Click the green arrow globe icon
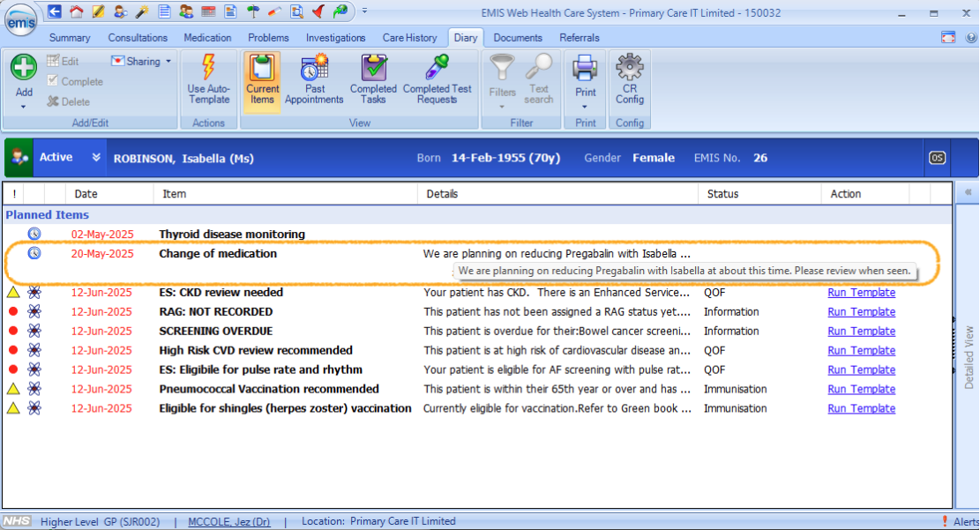980x530 pixels. 340,11
